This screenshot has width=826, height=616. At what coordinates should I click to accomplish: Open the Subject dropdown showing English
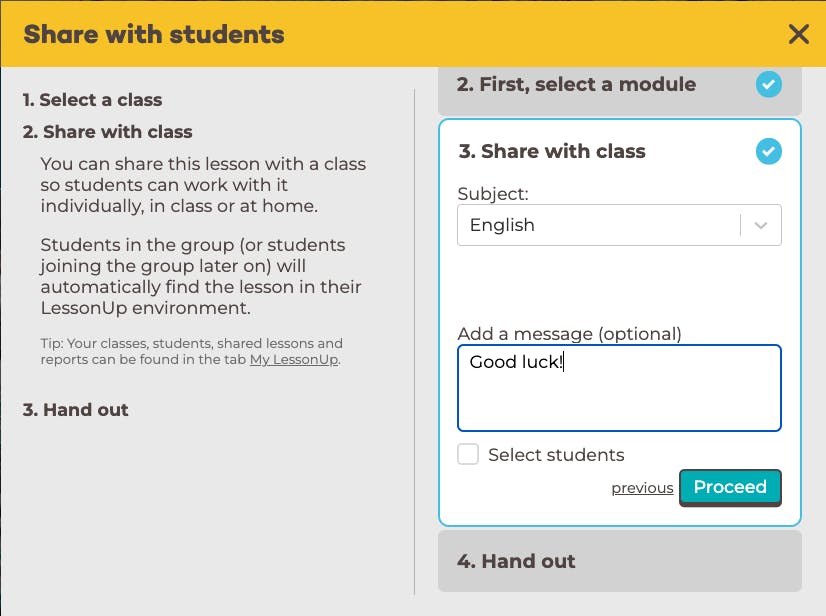click(619, 225)
